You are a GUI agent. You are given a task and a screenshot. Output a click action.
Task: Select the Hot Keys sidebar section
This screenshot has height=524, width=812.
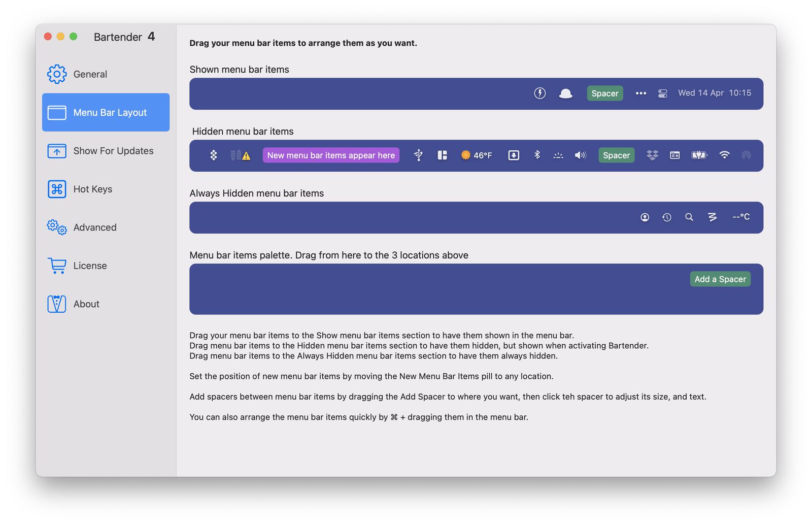pos(92,189)
